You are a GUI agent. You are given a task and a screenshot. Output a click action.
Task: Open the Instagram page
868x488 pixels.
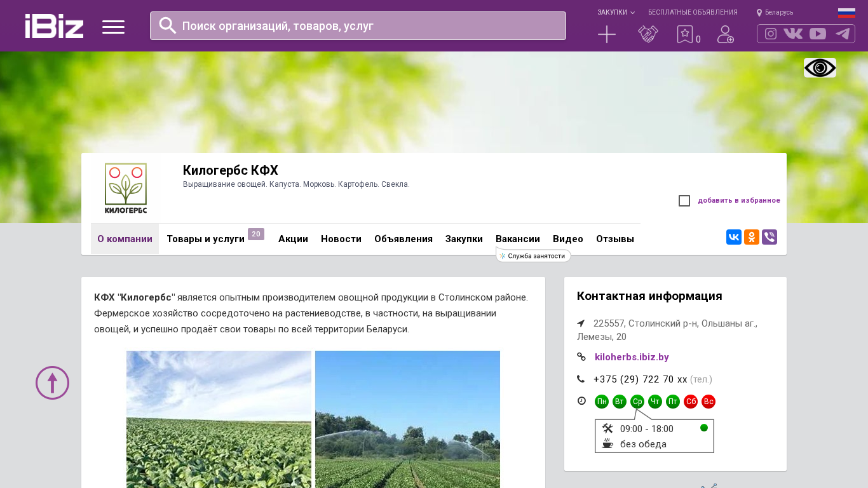[771, 34]
